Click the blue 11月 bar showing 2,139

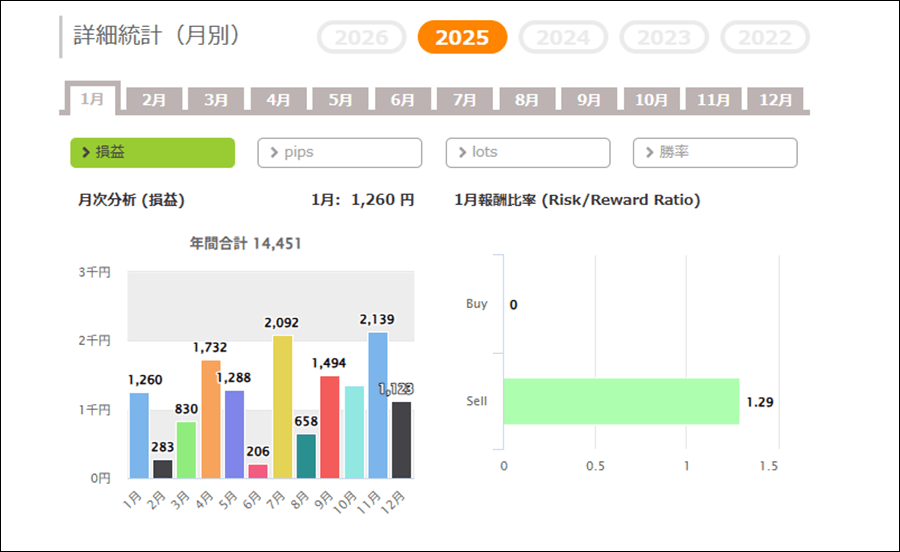(x=378, y=405)
